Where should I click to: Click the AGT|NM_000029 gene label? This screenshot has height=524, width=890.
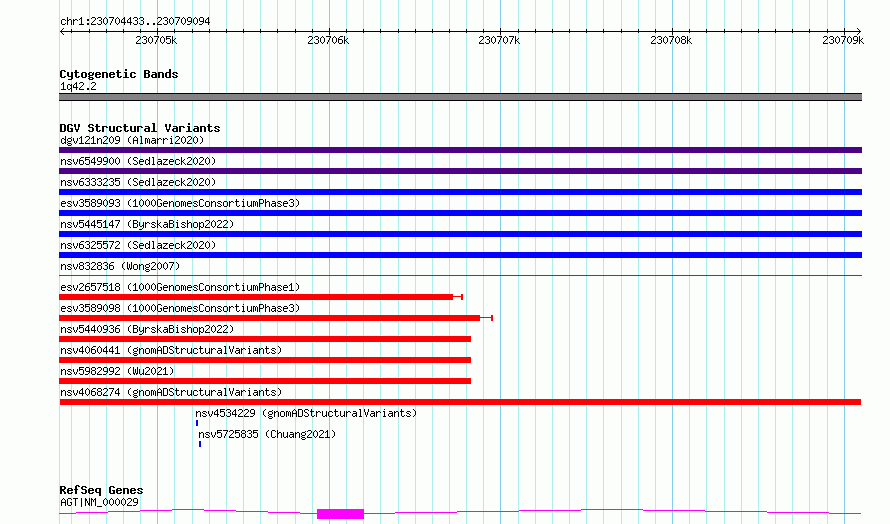(x=99, y=502)
